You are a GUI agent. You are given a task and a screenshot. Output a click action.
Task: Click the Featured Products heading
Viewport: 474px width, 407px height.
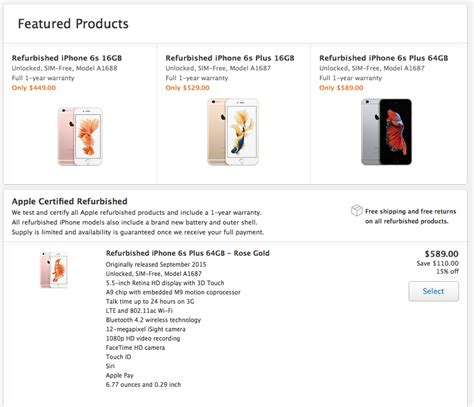pos(73,24)
